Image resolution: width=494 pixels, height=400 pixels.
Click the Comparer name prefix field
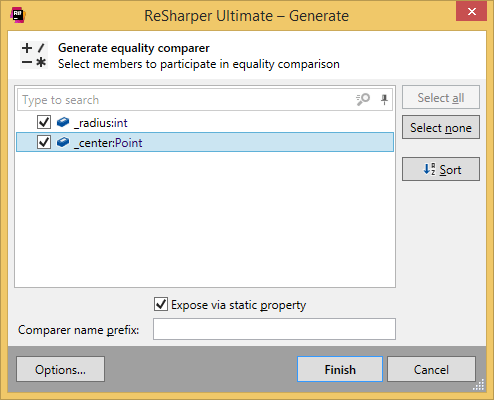274,329
